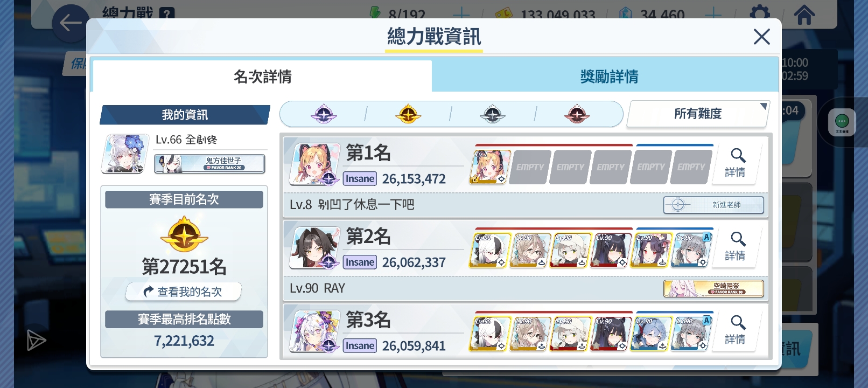Switch to the 名次詳情 tab
This screenshot has height=388, width=868.
pos(262,76)
